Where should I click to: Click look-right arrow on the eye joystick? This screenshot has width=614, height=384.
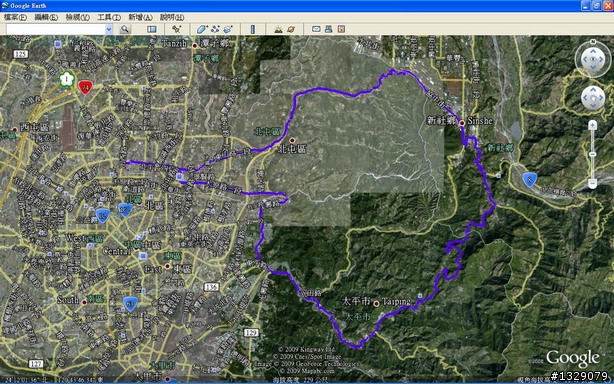[601, 59]
